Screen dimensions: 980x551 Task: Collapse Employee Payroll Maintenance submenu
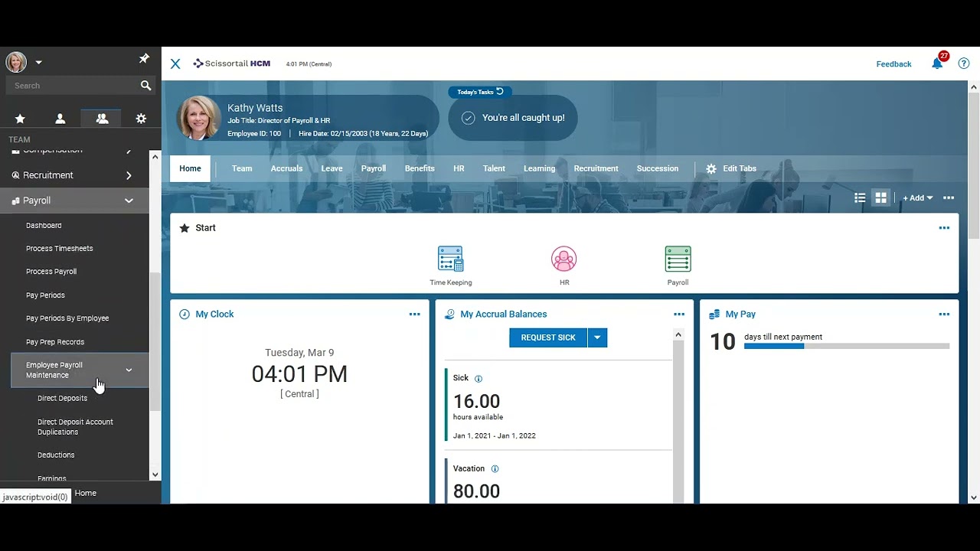[129, 370]
